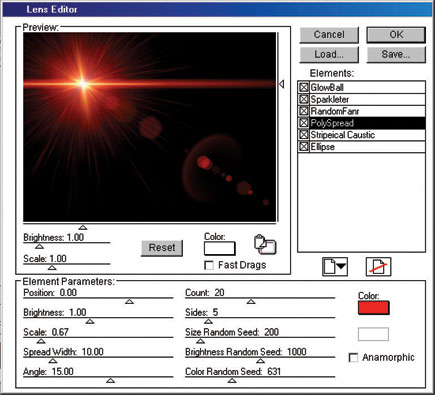The height and width of the screenshot is (395, 435).
Task: Click the Cancel button
Action: click(x=329, y=35)
